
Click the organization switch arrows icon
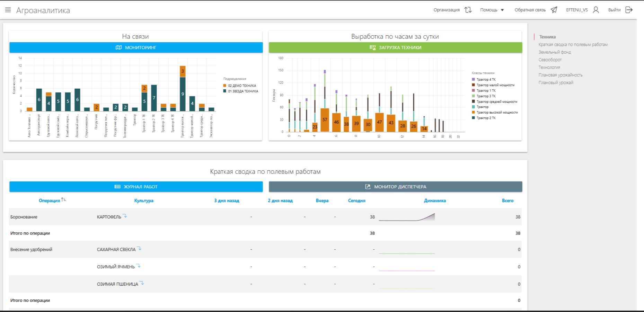point(468,10)
